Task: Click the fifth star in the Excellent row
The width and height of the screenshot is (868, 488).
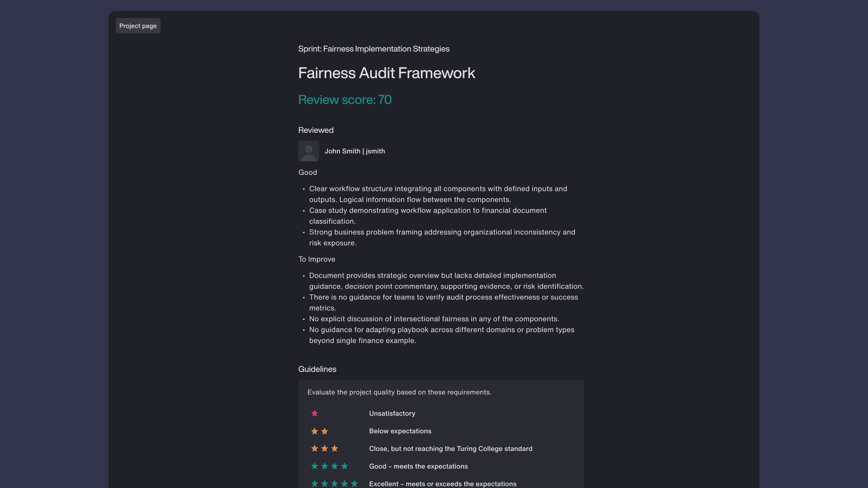Action: pyautogui.click(x=354, y=484)
